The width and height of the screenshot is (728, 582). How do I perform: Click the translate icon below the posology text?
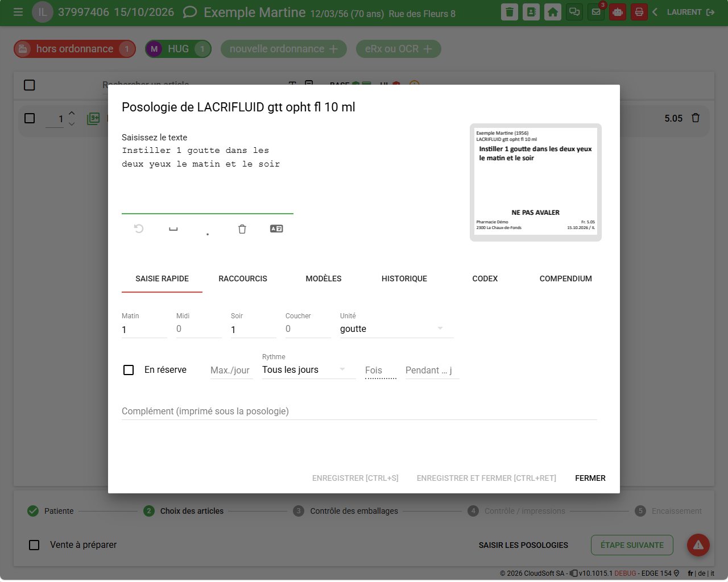(276, 228)
